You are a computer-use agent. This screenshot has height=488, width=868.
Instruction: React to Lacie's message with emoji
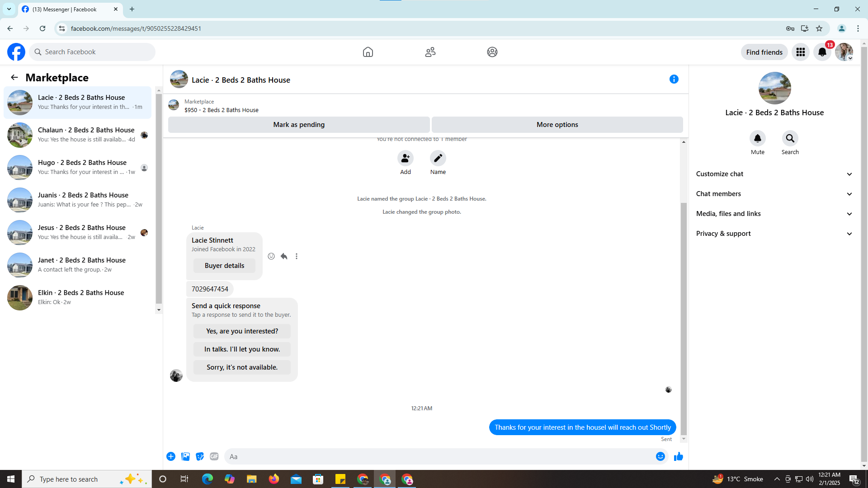point(271,256)
